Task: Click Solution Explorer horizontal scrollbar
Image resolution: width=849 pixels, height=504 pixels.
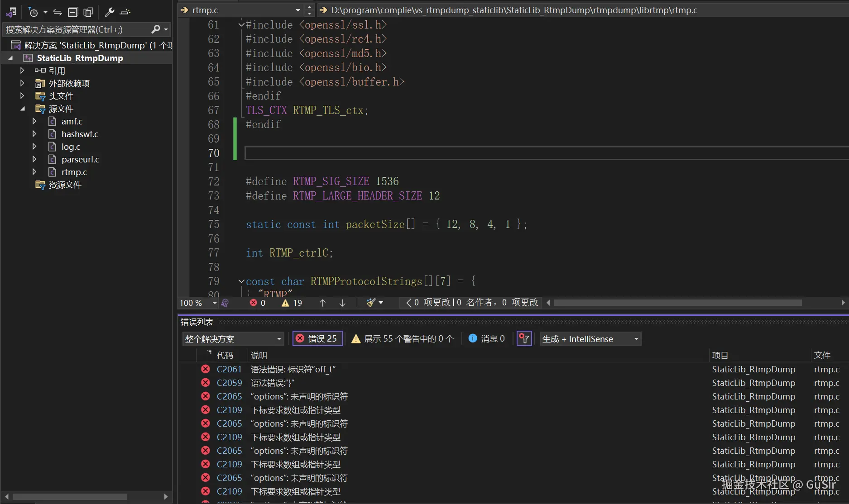Action: (x=70, y=497)
